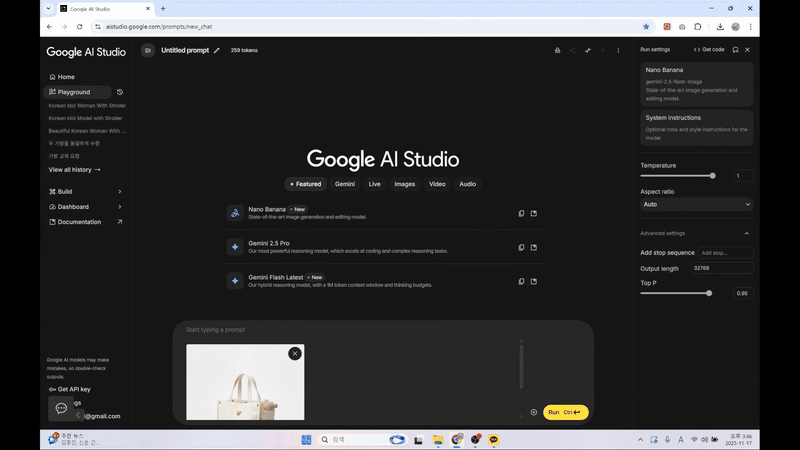Select the Featured tab
This screenshot has width=800, height=450.
pyautogui.click(x=306, y=184)
